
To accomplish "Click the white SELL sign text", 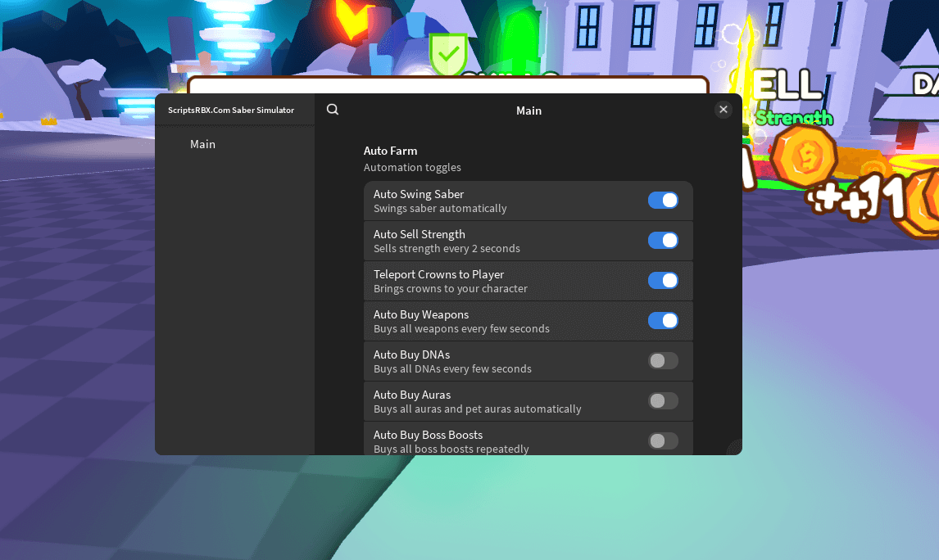I will click(787, 84).
